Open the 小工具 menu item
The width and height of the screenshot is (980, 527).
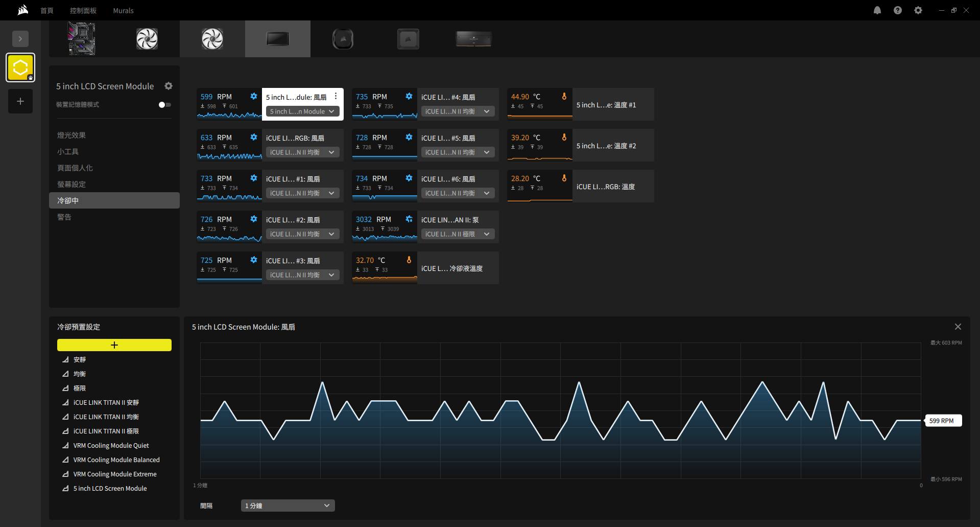[68, 151]
